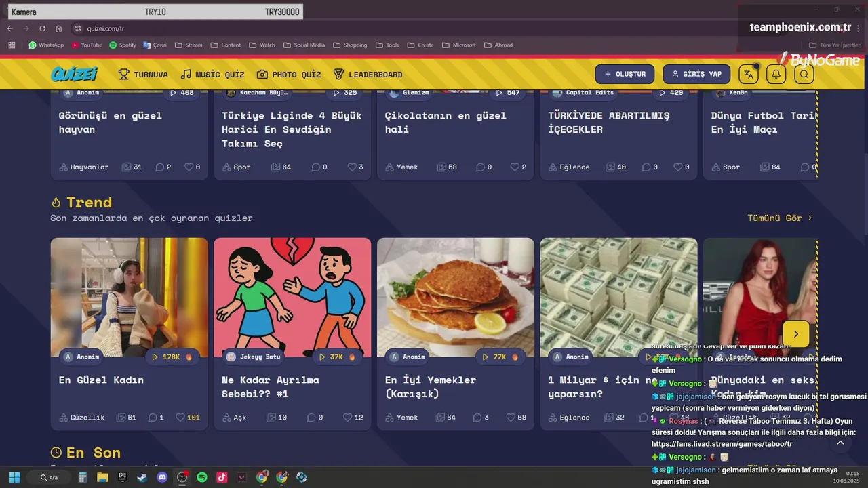Click the Quizei logo
868x488 pixels.
(x=74, y=74)
